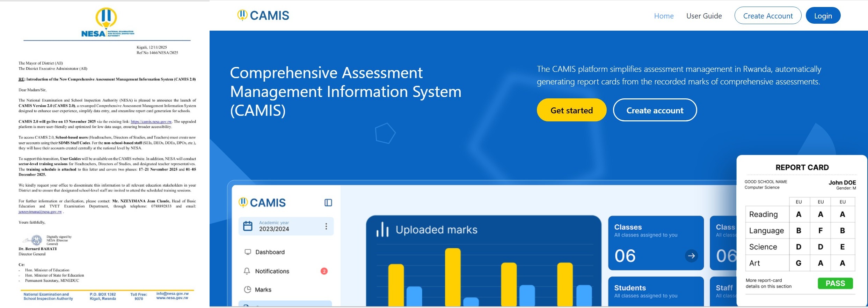Screen dimensions: 868x308
Task: Click the red notification count badge
Action: click(324, 271)
